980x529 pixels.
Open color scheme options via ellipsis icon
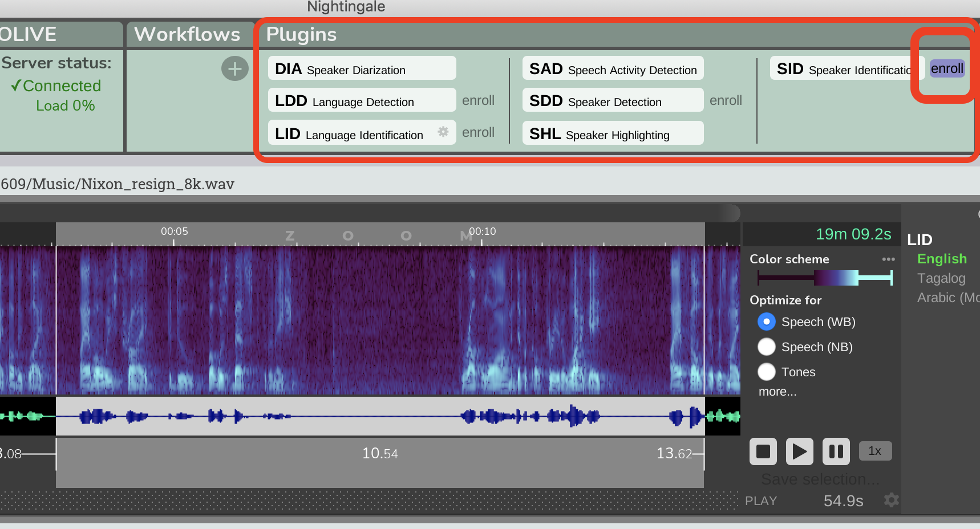pos(888,259)
